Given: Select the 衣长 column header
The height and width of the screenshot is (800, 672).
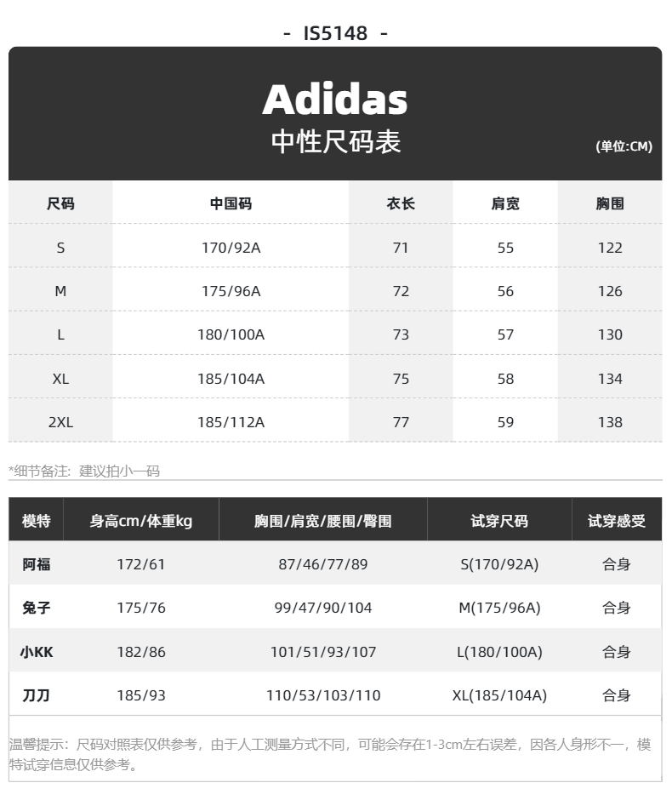Looking at the screenshot, I should [401, 203].
